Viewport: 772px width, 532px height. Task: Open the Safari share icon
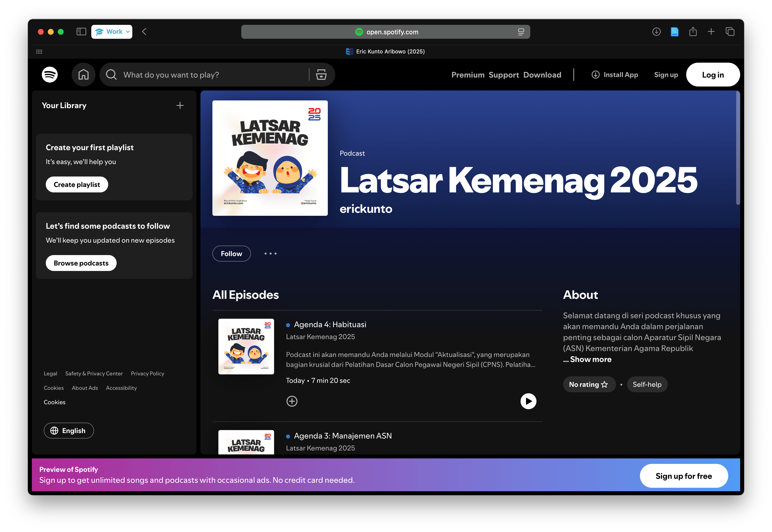click(x=693, y=32)
